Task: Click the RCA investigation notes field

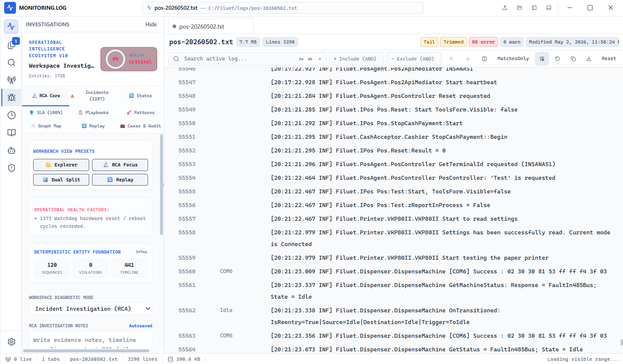Action: [x=90, y=340]
